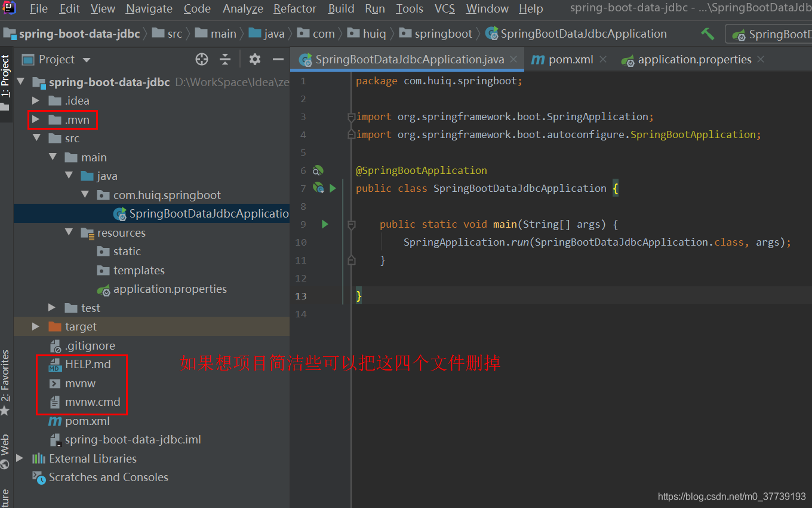The image size is (812, 508).
Task: Expand the target folder
Action: (36, 326)
